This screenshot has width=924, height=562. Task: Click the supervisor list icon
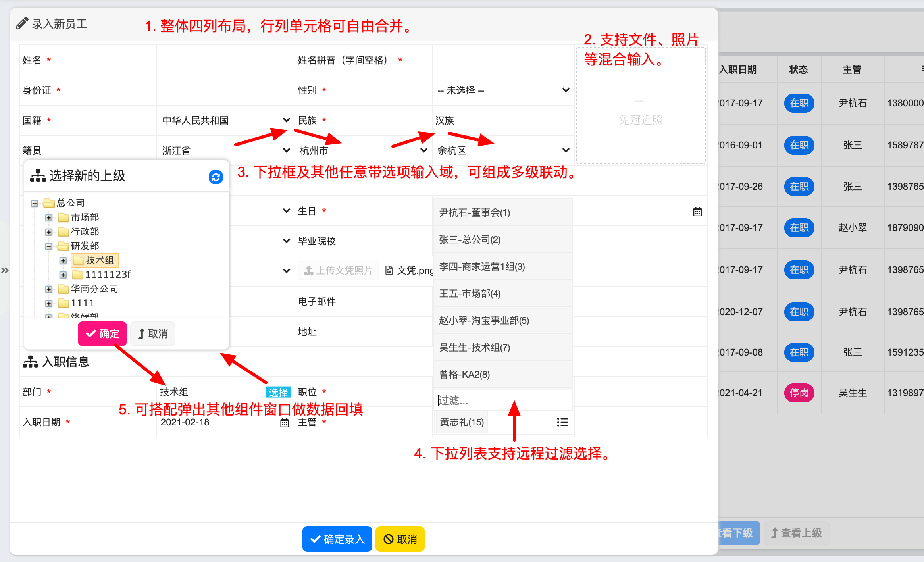(562, 422)
